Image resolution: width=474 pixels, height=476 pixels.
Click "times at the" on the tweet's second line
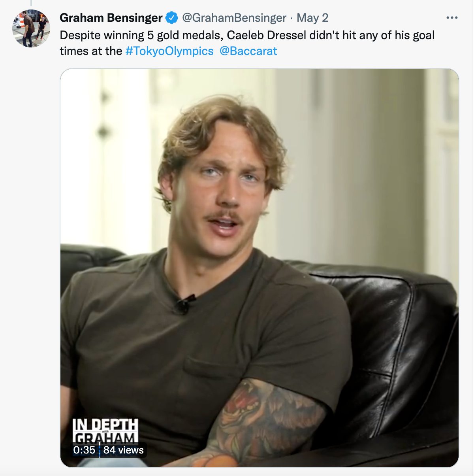[x=91, y=51]
